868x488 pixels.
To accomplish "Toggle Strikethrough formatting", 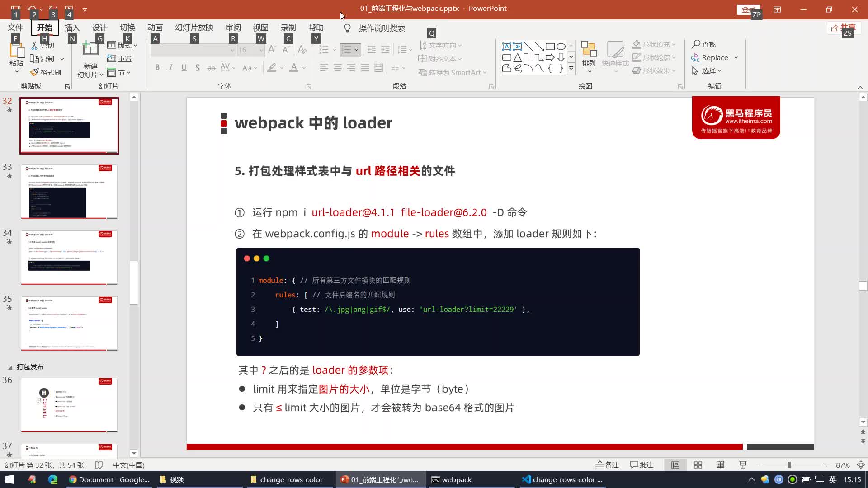I will [x=211, y=68].
